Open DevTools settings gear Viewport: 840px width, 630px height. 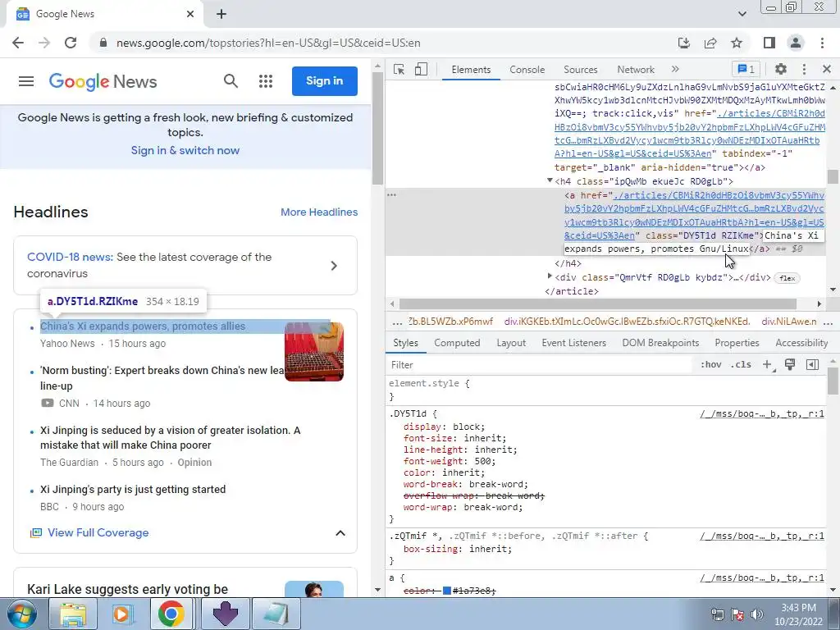(781, 69)
